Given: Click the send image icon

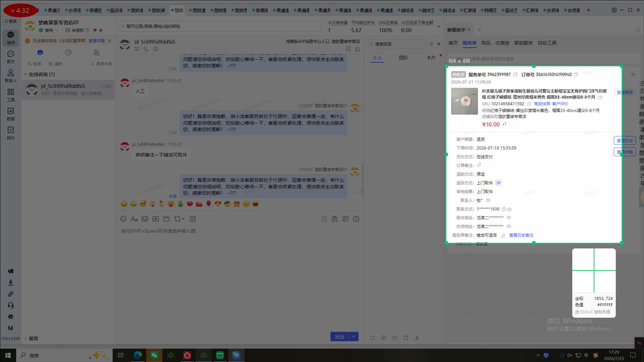Looking at the screenshot, I should pyautogui.click(x=145, y=219).
